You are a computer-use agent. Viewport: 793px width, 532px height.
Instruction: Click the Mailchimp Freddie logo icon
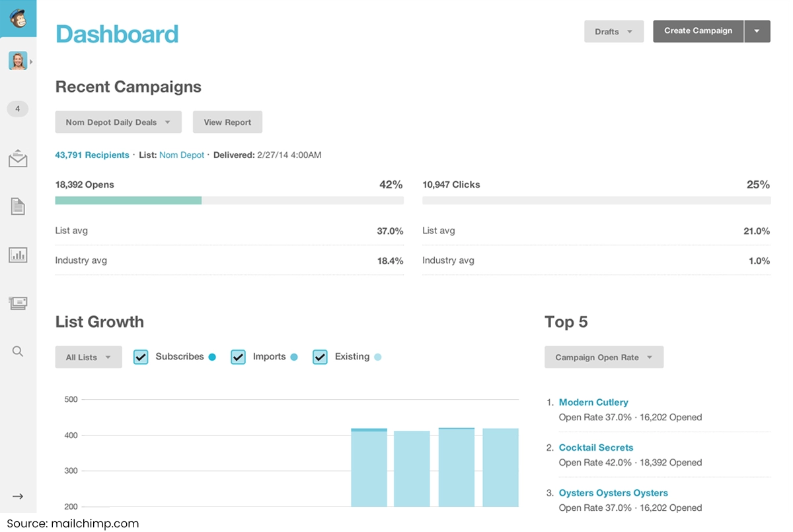coord(18,18)
